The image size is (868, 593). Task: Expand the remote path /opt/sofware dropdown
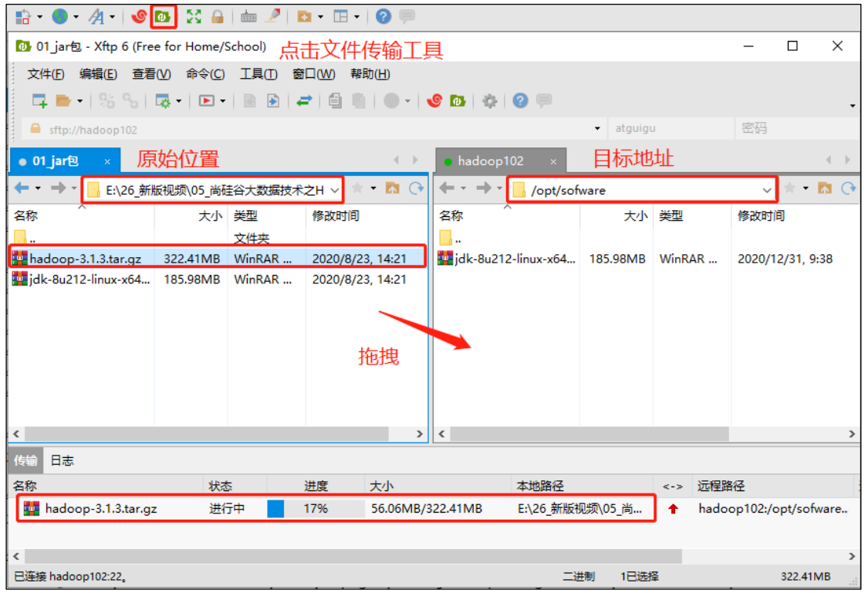[767, 190]
